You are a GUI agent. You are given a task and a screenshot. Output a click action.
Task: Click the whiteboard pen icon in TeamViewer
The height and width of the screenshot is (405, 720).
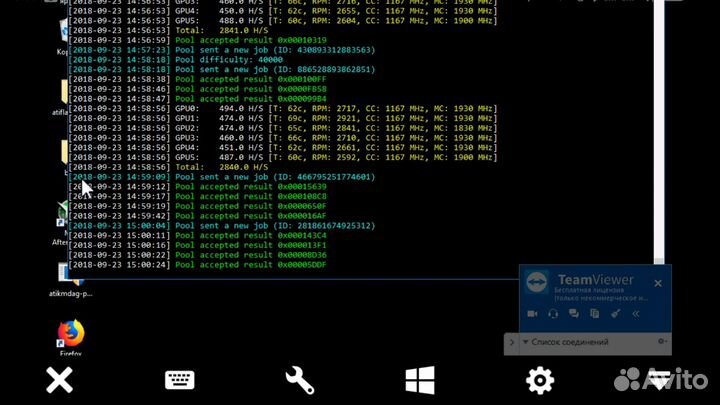[617, 314]
